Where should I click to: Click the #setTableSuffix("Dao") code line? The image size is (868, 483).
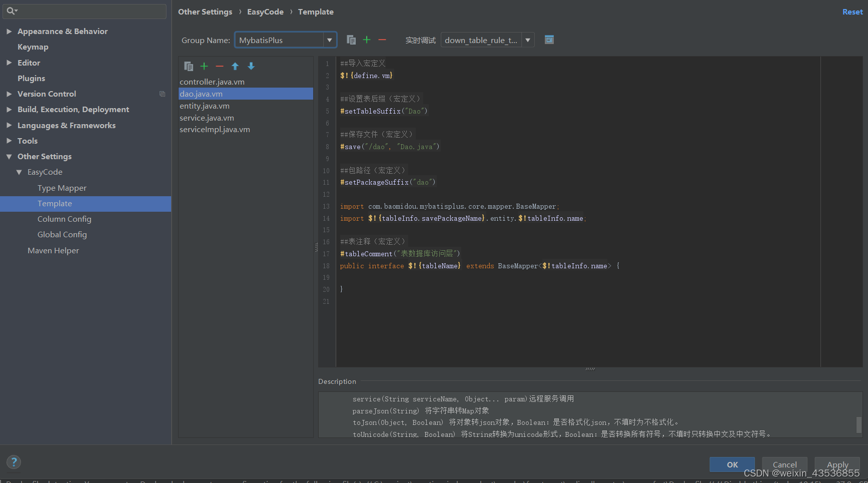[384, 111]
